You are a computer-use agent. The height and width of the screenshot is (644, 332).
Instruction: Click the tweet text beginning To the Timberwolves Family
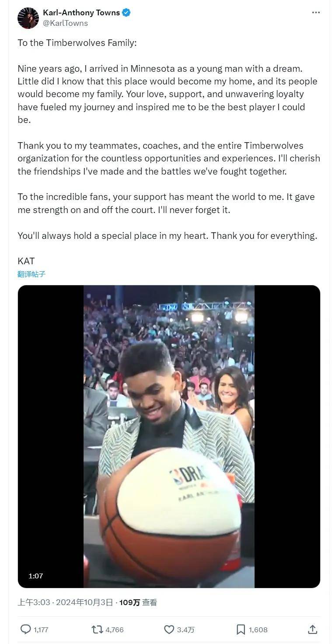tap(169, 152)
